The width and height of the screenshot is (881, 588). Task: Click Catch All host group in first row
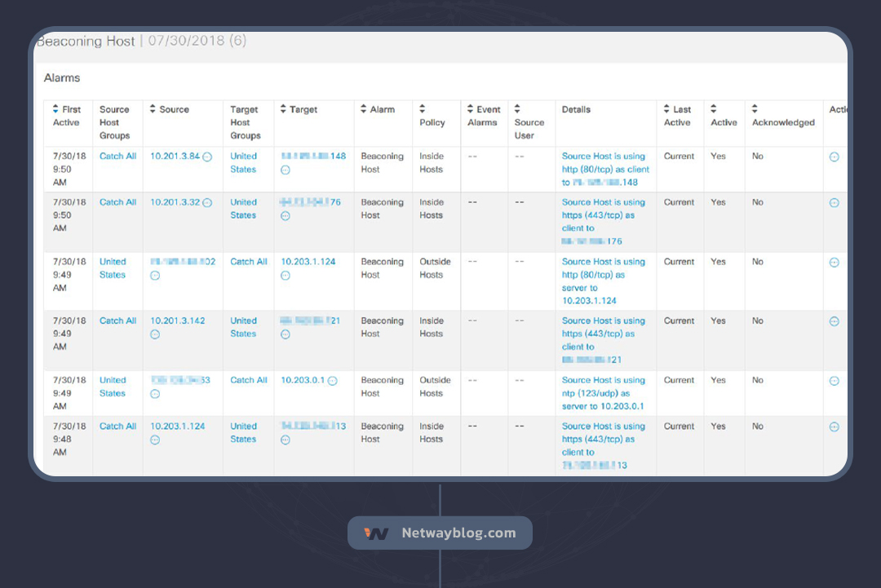[x=117, y=157]
